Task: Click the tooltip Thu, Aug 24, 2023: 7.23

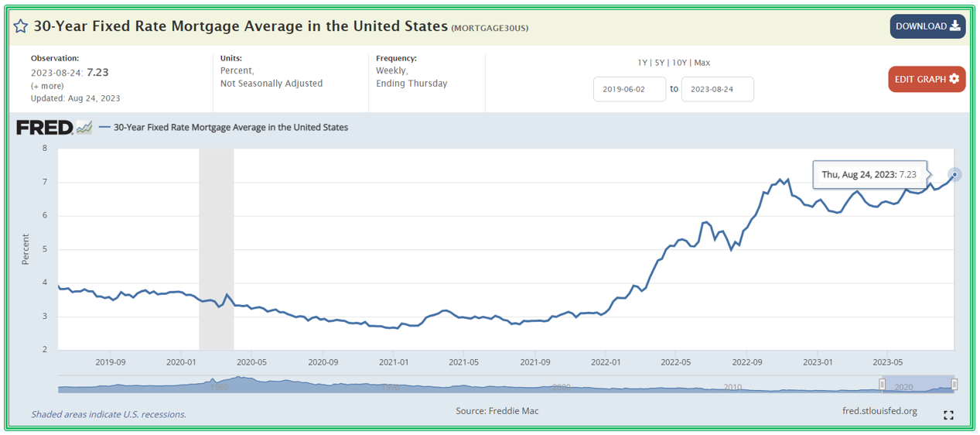Action: (869, 175)
